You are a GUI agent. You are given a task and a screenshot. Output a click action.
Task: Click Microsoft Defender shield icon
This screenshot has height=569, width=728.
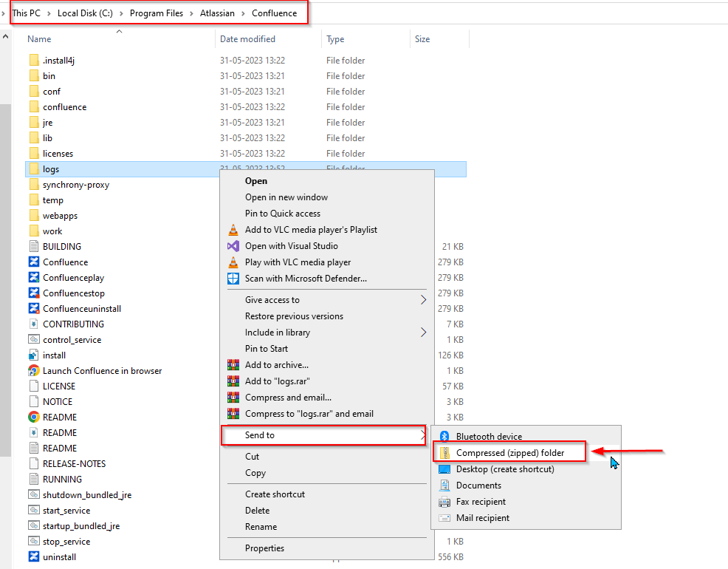click(233, 279)
